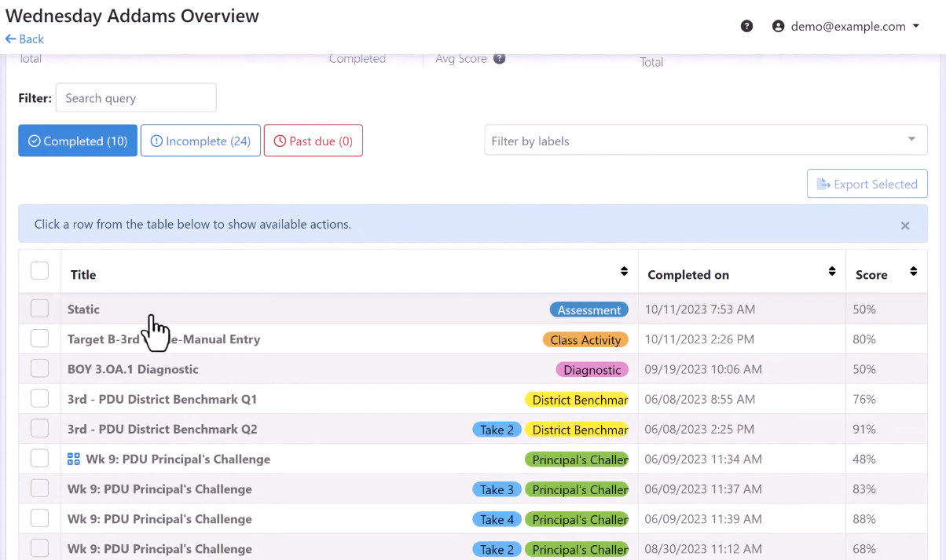Screen dimensions: 946x560
Task: Show Past due (0) assignments
Action: click(x=313, y=141)
